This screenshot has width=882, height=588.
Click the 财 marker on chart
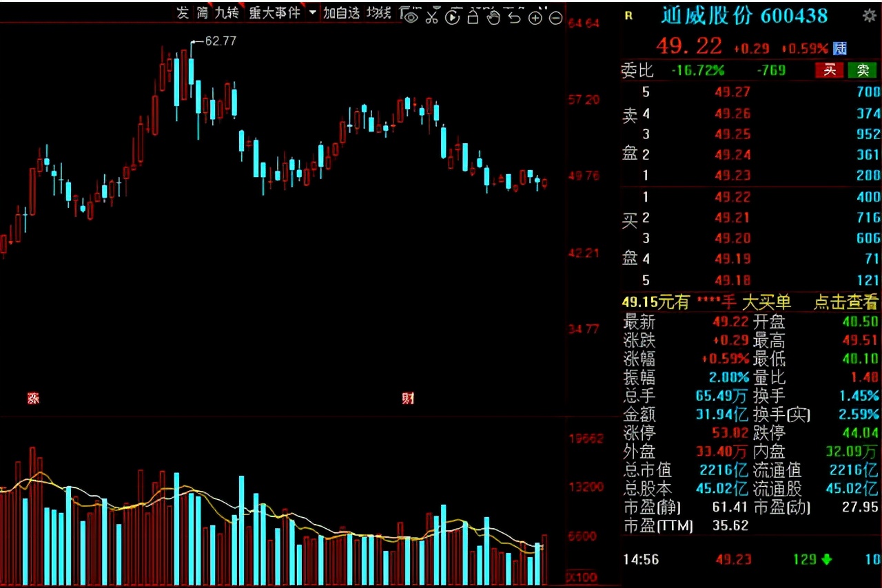(408, 398)
